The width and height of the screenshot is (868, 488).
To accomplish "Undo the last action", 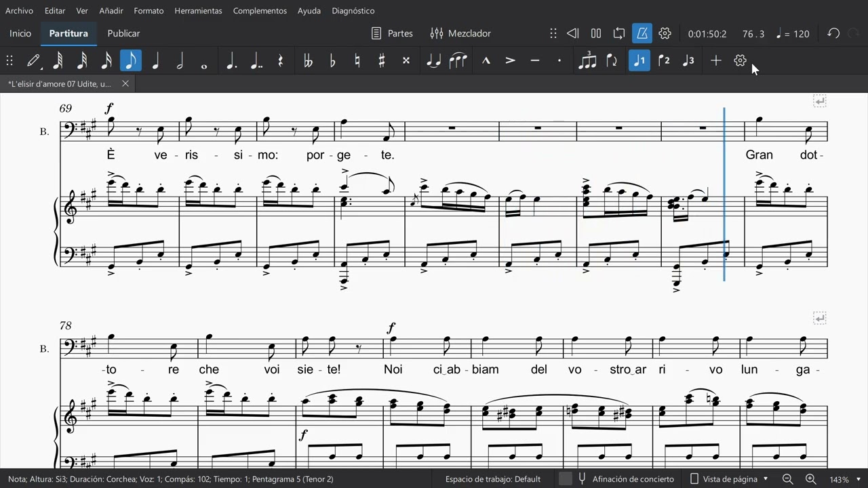I will coord(833,33).
